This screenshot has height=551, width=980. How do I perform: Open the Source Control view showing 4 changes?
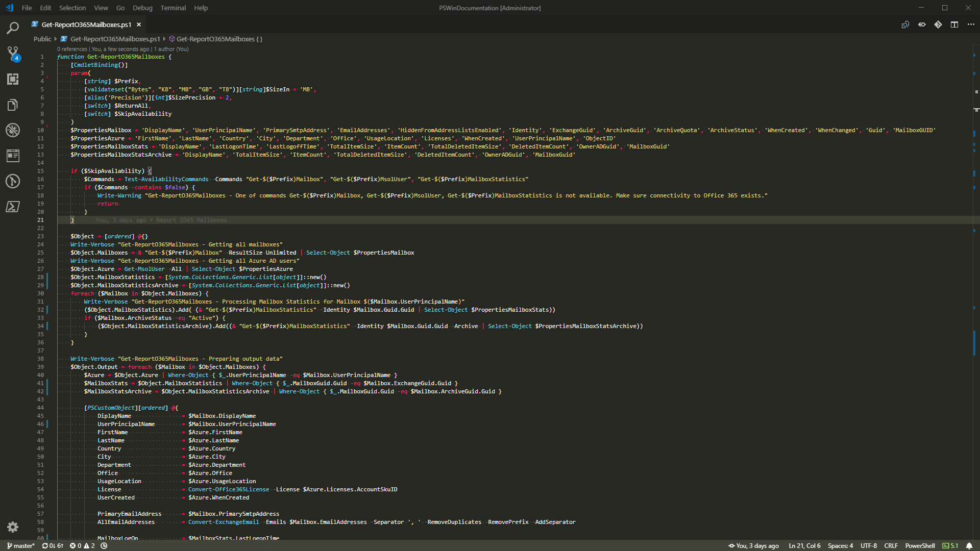[12, 54]
